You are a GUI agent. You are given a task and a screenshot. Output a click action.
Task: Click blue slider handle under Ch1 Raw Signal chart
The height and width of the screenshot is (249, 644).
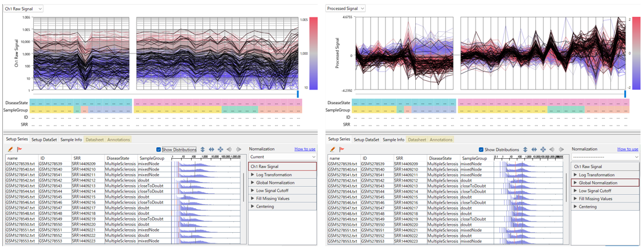click(298, 94)
